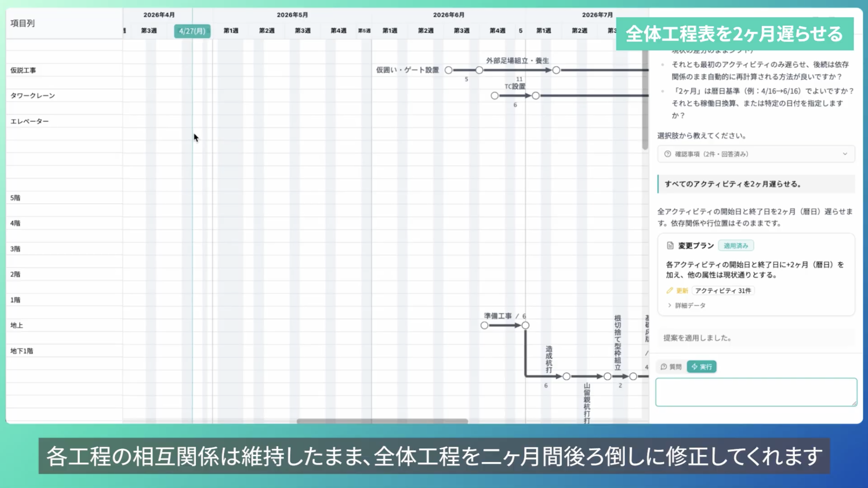Focus the chat message input box

coord(756,392)
